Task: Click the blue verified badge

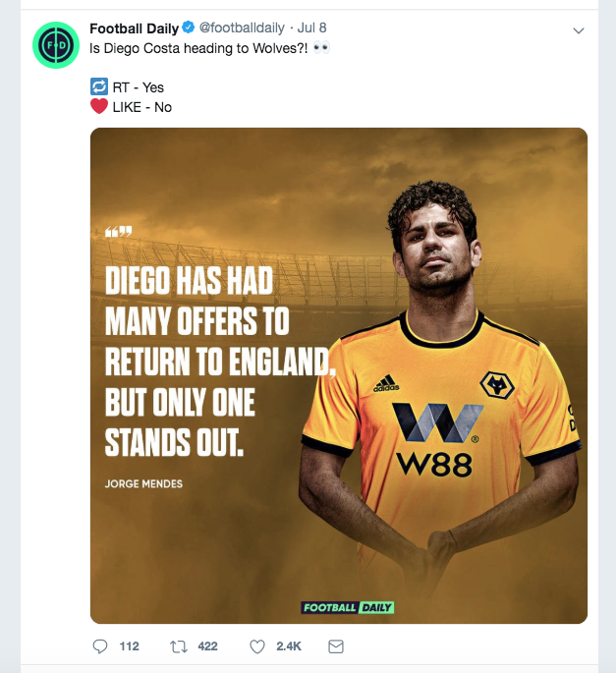Action: [x=188, y=29]
